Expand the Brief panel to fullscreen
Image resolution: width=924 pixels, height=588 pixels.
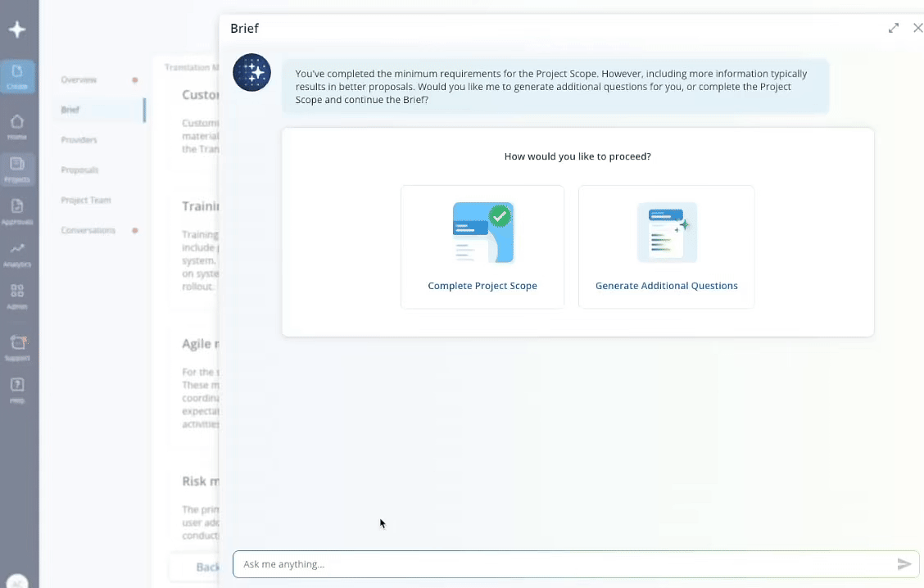point(894,28)
